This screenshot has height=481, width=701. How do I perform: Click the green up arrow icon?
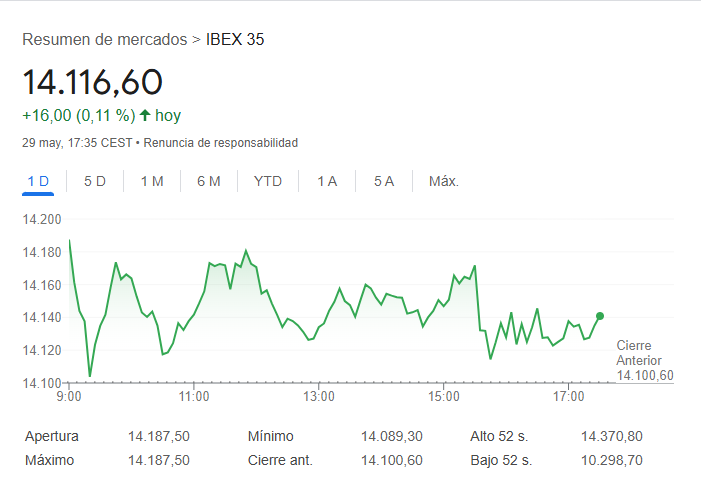click(144, 115)
